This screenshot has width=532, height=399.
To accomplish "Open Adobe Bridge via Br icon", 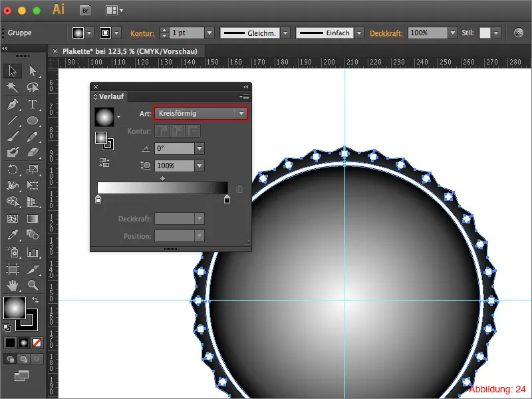I will pos(86,11).
